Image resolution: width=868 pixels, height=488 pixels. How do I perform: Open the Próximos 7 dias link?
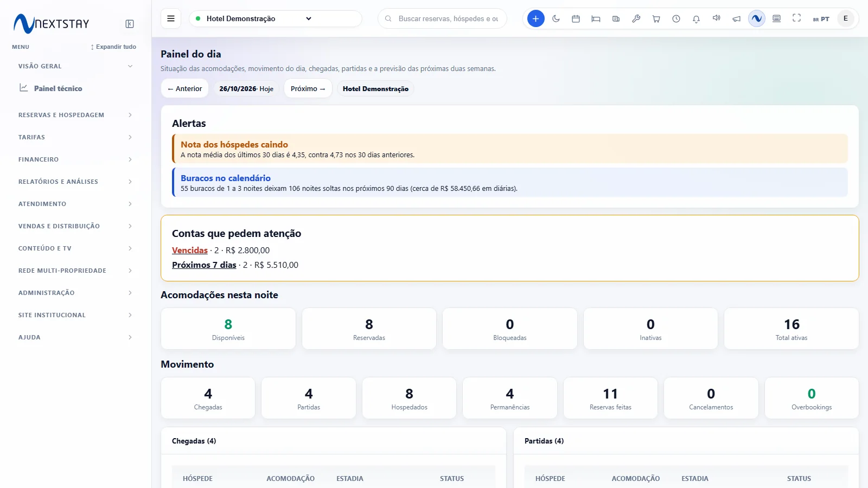point(204,265)
